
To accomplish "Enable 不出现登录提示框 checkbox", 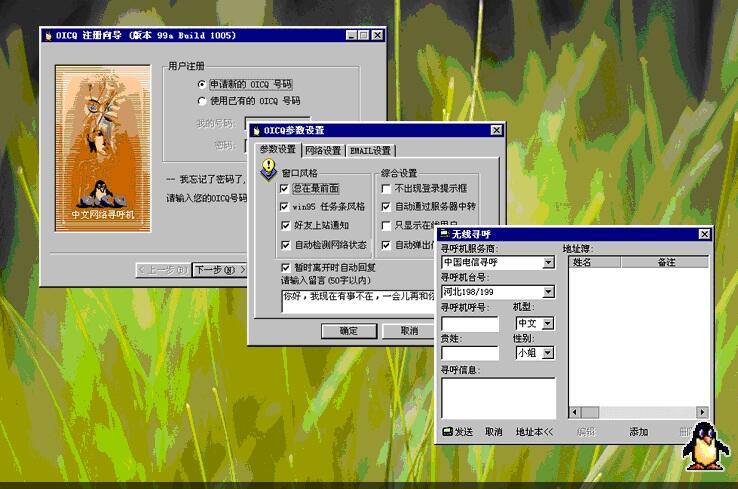I will point(386,189).
